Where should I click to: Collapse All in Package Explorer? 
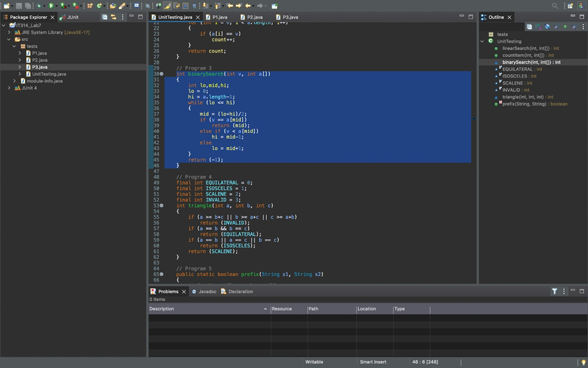(105, 17)
